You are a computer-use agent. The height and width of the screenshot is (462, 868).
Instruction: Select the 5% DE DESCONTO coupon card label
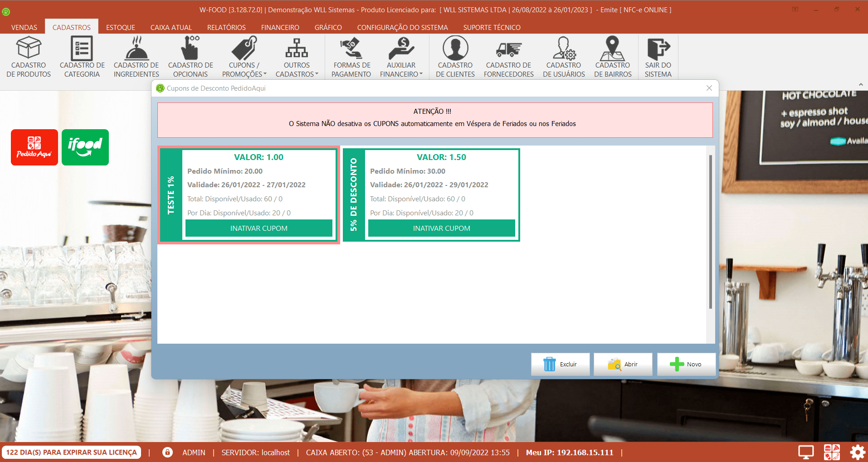(x=354, y=195)
